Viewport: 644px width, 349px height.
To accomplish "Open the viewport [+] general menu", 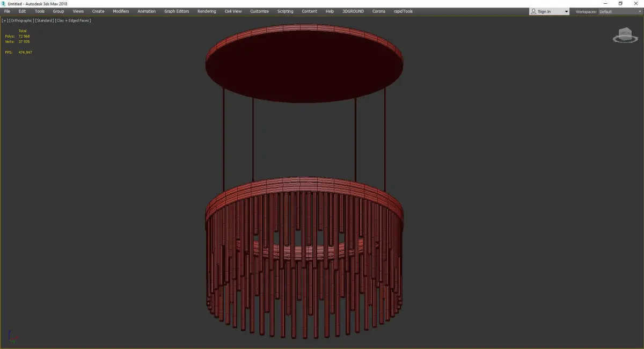I will [x=5, y=20].
